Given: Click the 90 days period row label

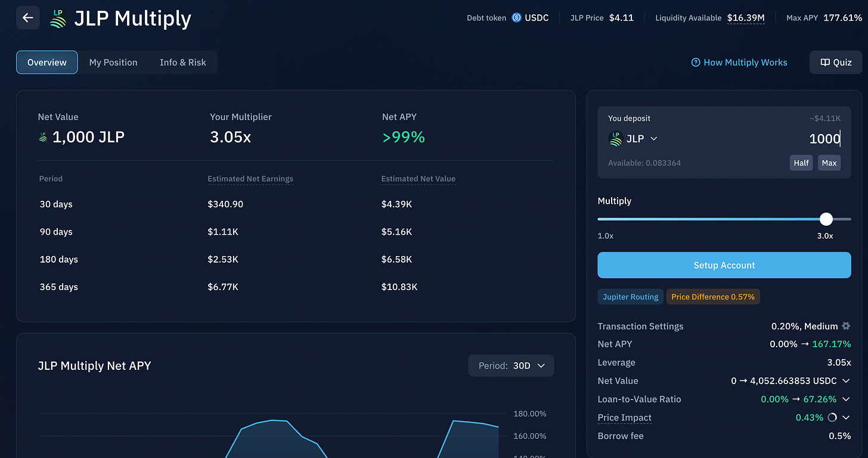Looking at the screenshot, I should (x=56, y=232).
